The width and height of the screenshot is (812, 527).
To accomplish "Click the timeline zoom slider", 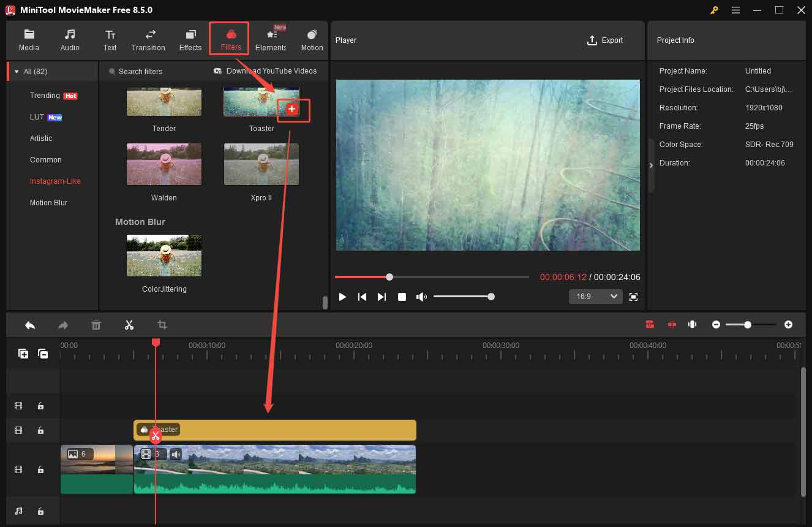I will tap(748, 324).
